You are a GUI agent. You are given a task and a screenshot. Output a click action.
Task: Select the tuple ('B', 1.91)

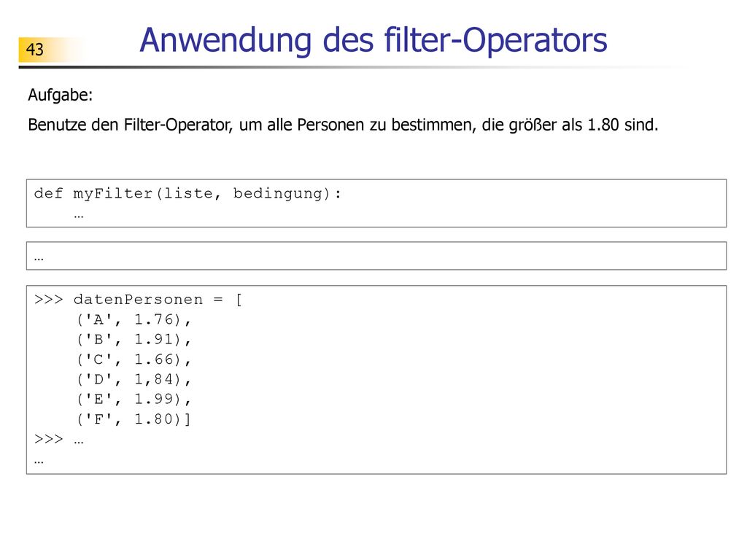coord(133,340)
